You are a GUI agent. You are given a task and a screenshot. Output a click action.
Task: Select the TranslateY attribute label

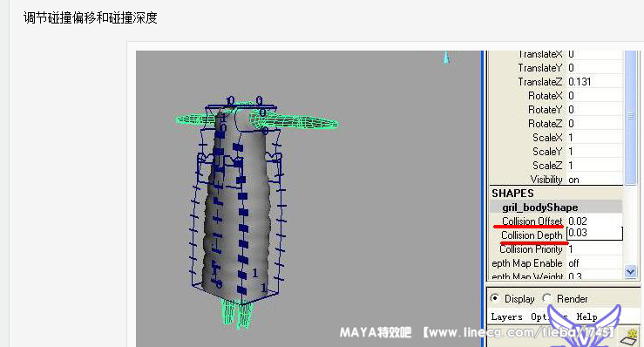[540, 68]
